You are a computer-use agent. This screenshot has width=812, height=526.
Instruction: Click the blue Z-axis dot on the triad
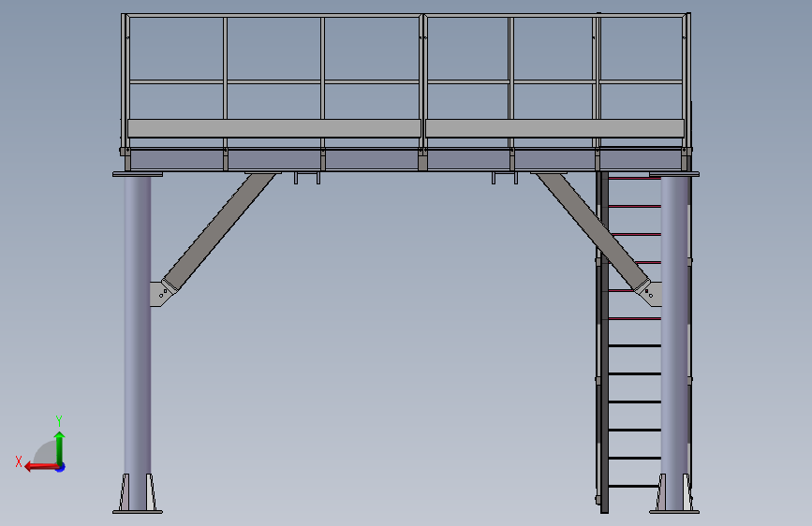tap(61, 468)
